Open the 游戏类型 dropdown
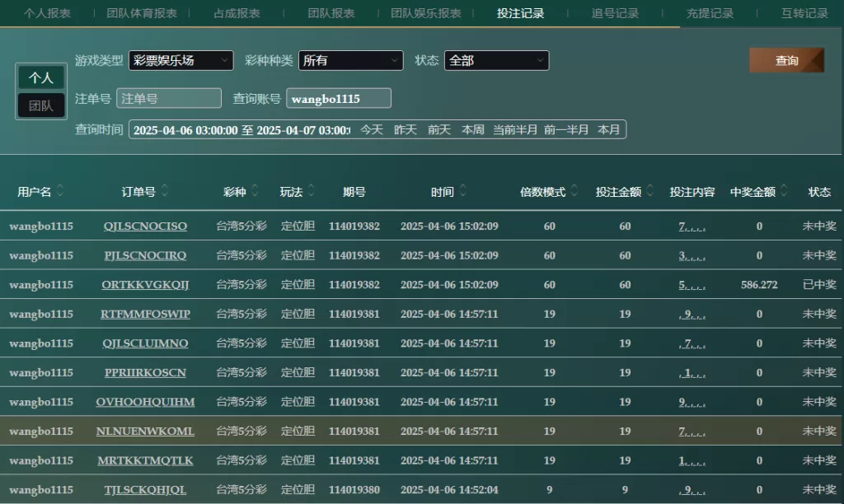The height and width of the screenshot is (504, 844). [181, 60]
